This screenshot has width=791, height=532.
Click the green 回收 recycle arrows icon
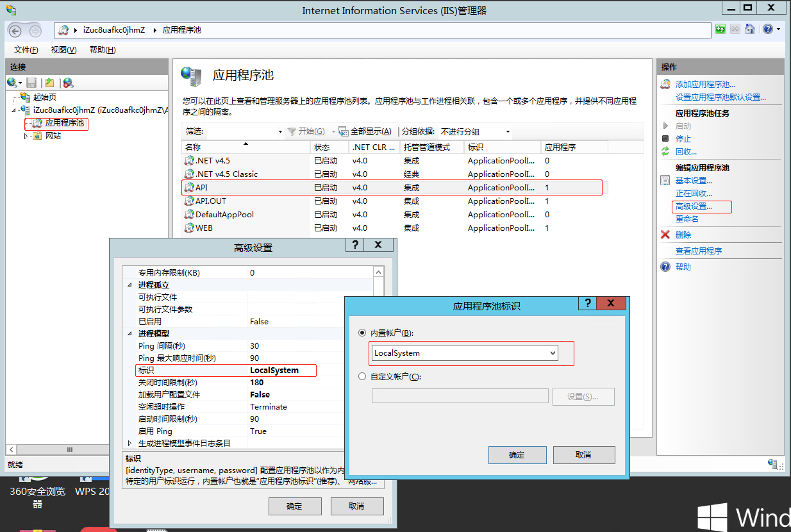click(665, 152)
